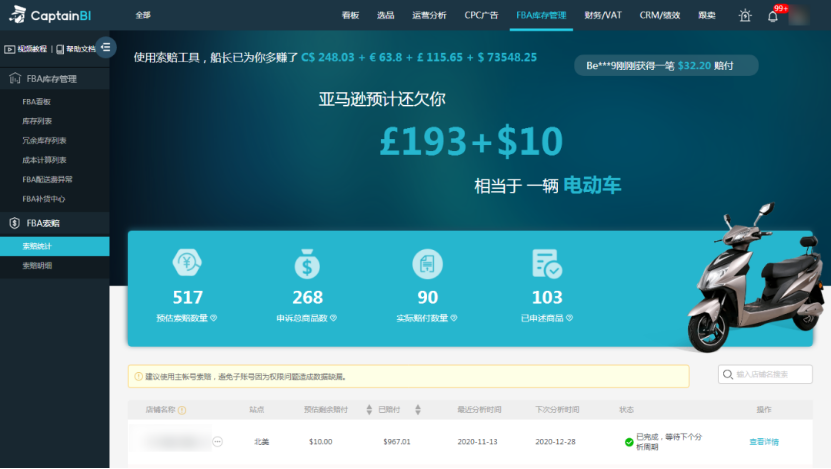The image size is (831, 469).
Task: Click info icon beside 已申述商品
Action: click(569, 318)
